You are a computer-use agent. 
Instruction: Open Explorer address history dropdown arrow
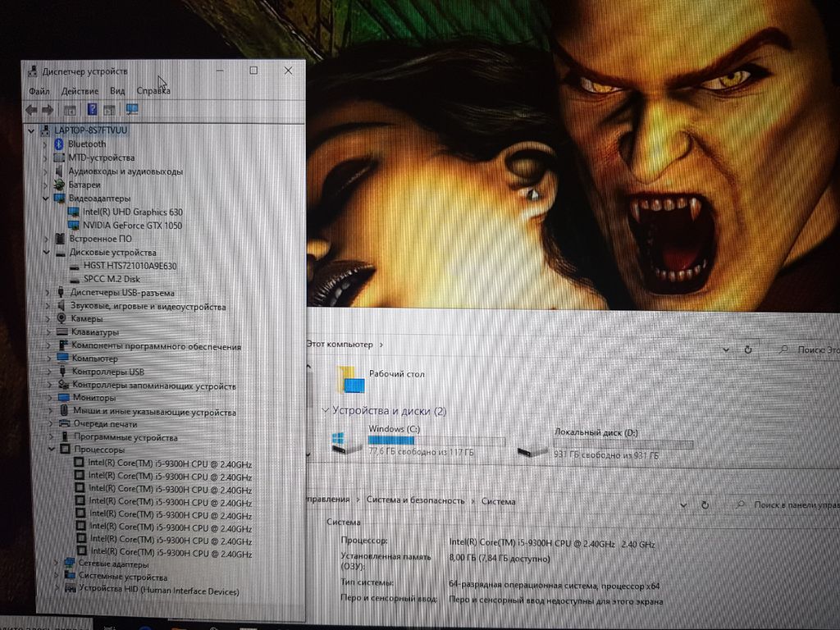click(726, 349)
